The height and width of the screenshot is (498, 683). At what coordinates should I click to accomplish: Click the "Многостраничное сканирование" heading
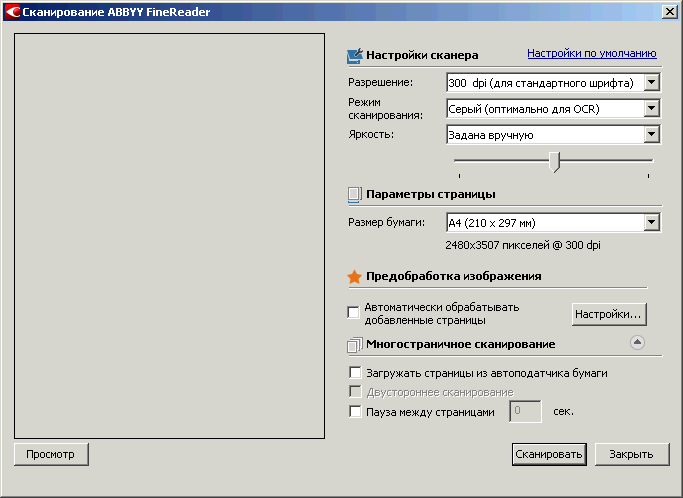(x=460, y=344)
